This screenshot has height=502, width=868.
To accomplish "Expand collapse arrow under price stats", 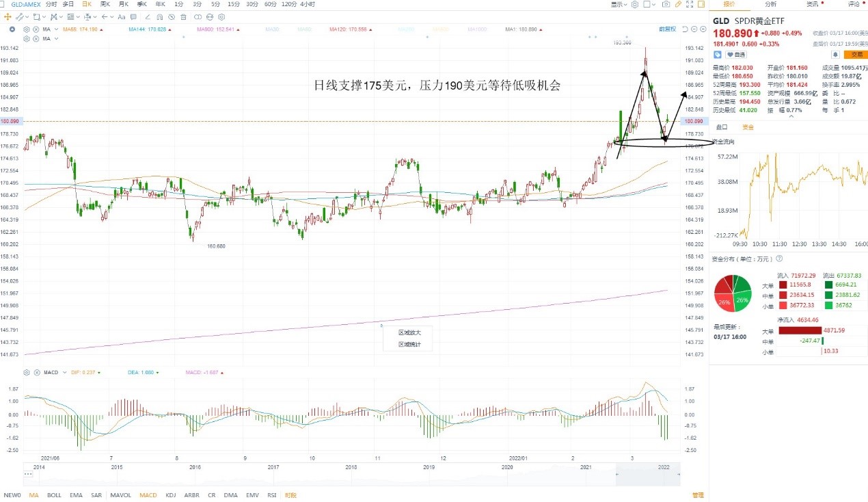I will pyautogui.click(x=792, y=116).
